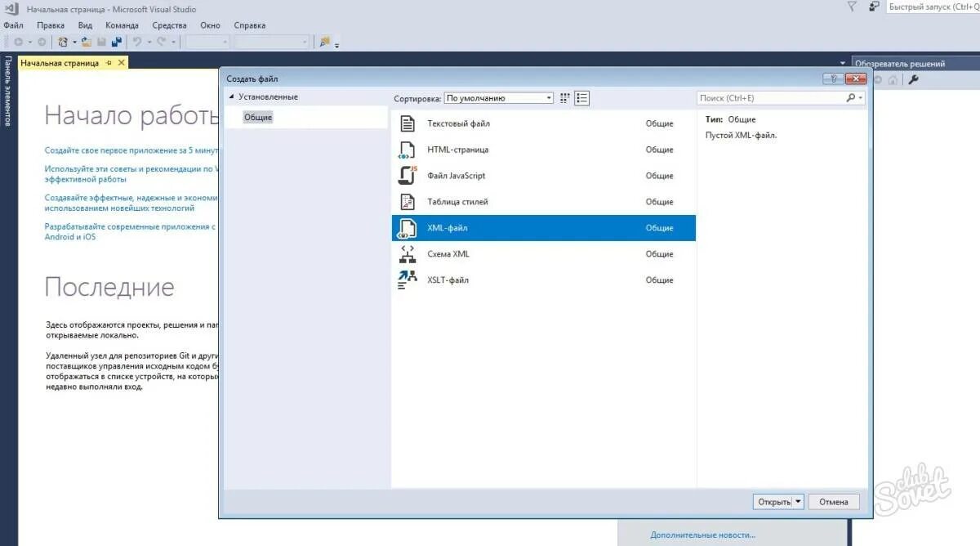Screen dimensions: 980x546
Task: Click the XSLT-файл row label
Action: 448,280
